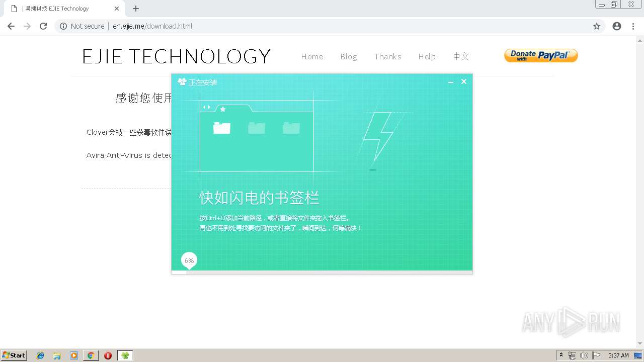Click the address bar URL
Image resolution: width=644 pixels, height=362 pixels.
152,26
